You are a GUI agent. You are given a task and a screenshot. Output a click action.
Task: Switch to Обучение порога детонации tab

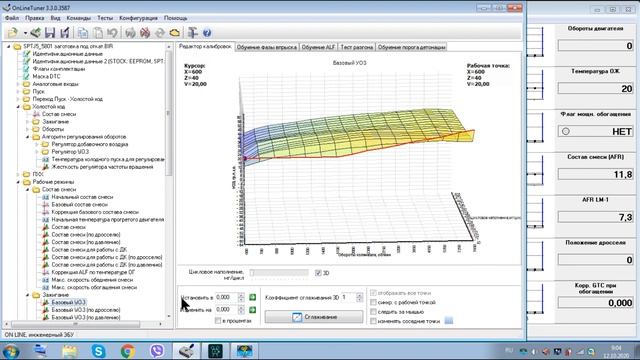411,47
